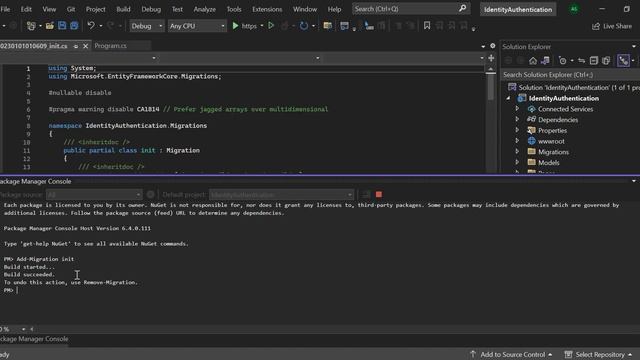Expand the Models folder
This screenshot has width=640, height=360.
517,162
